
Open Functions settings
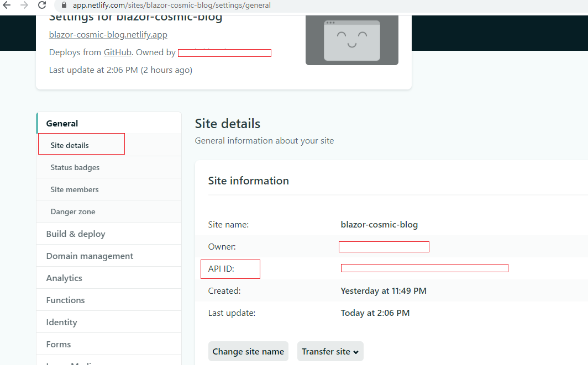pos(109,300)
